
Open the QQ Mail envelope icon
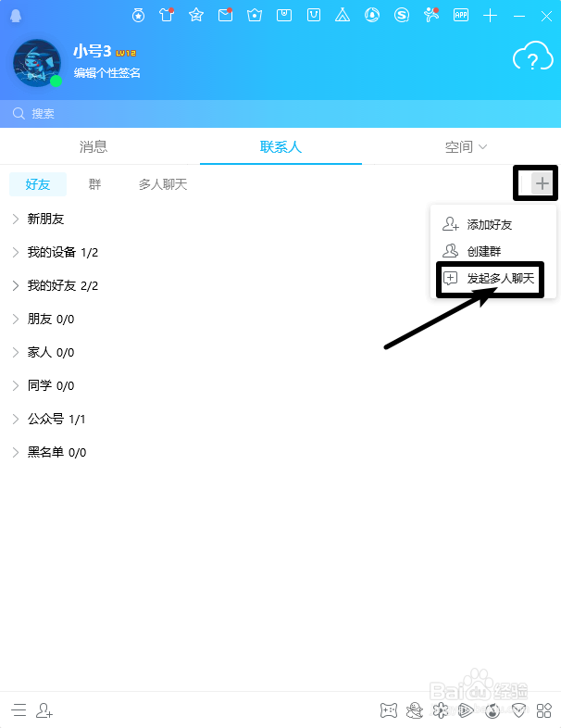coord(226,16)
